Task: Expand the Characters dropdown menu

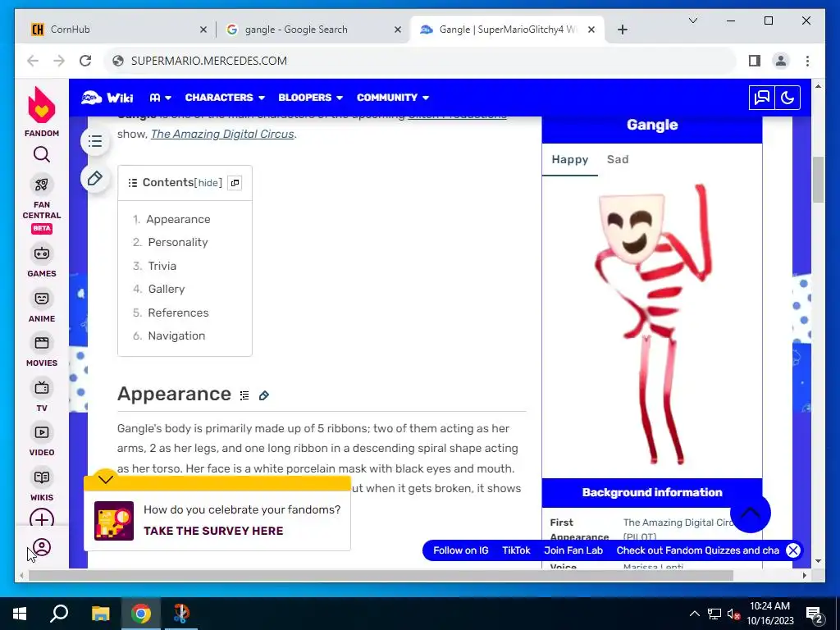Action: click(x=225, y=98)
